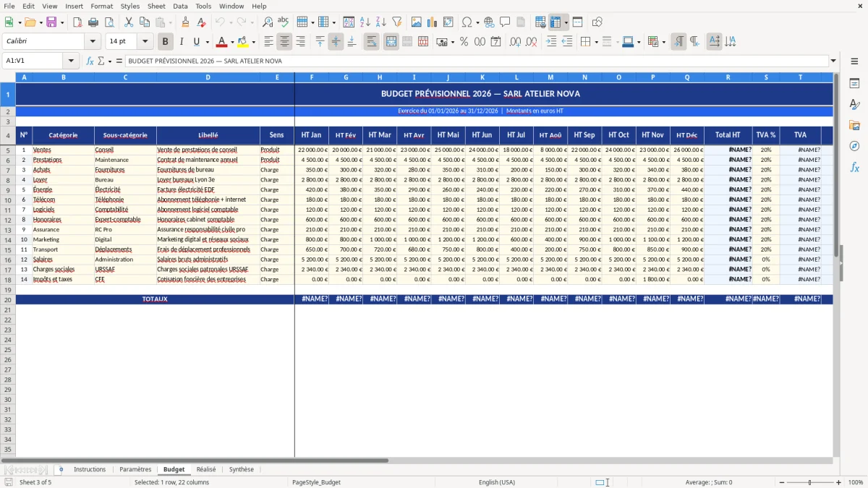Open the Format menu
The width and height of the screenshot is (868, 488).
tap(101, 6)
